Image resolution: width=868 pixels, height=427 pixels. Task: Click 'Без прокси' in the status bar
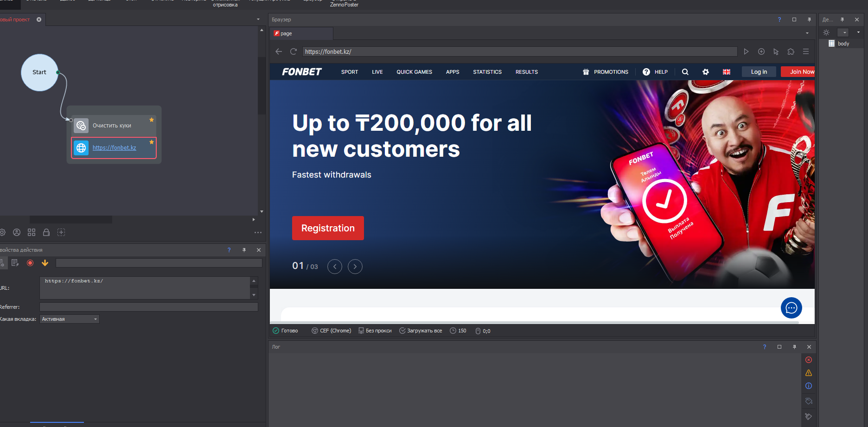pyautogui.click(x=375, y=331)
